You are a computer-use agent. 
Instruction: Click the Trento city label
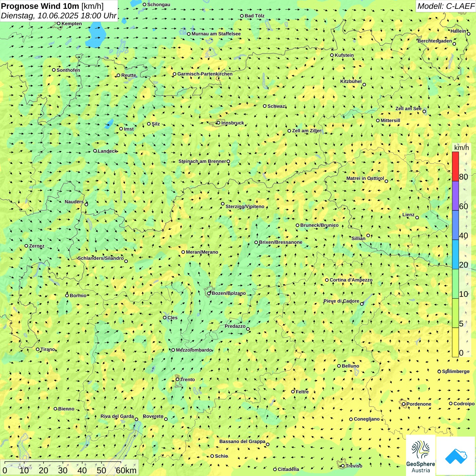coord(188,379)
